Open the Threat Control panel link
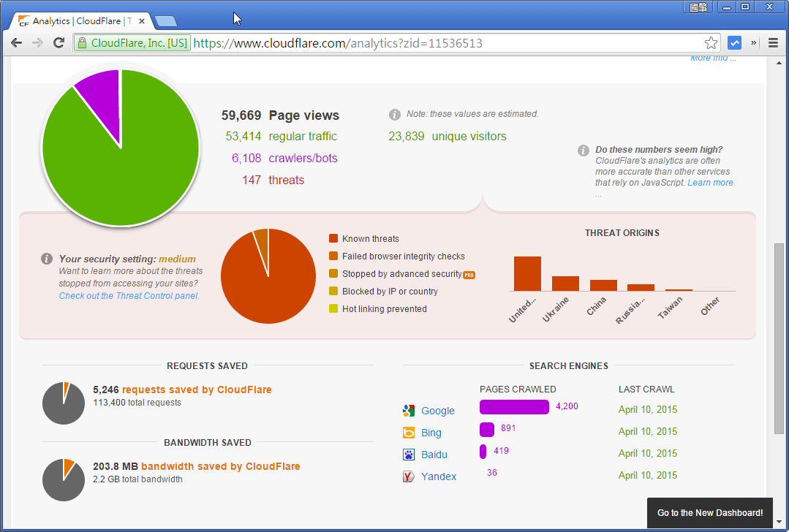Viewport: 789px width, 532px height. pyautogui.click(x=129, y=295)
